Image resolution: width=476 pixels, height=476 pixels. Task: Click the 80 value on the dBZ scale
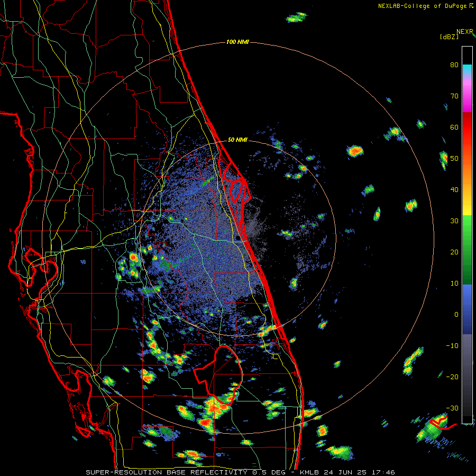(x=454, y=65)
